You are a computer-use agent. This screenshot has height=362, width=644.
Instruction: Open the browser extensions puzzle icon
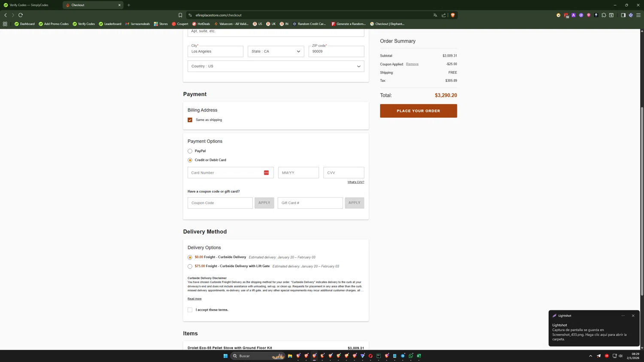604,15
